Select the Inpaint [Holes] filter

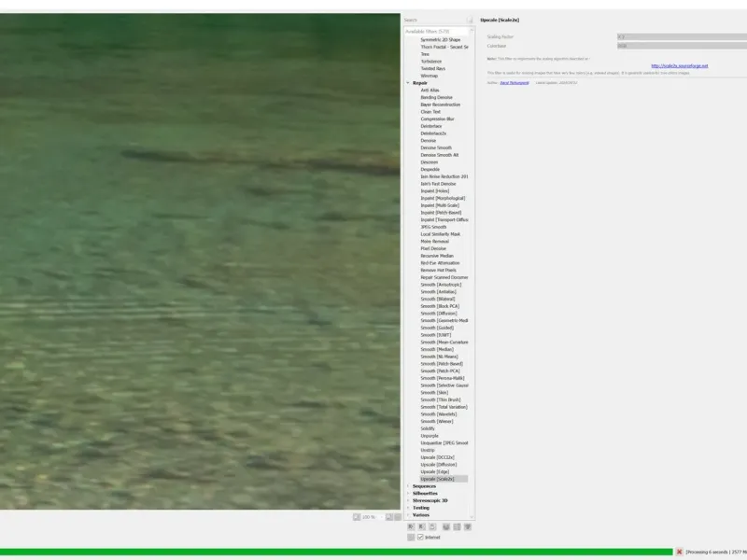(434, 191)
